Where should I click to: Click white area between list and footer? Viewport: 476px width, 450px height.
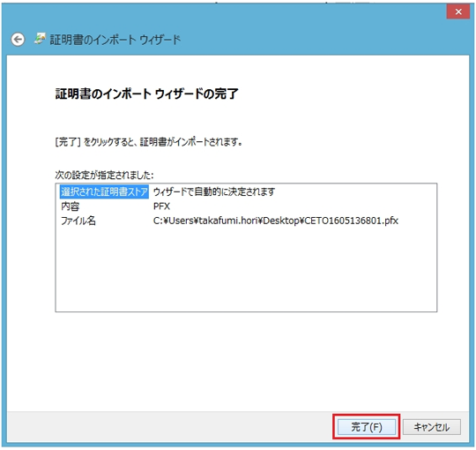coord(238,362)
